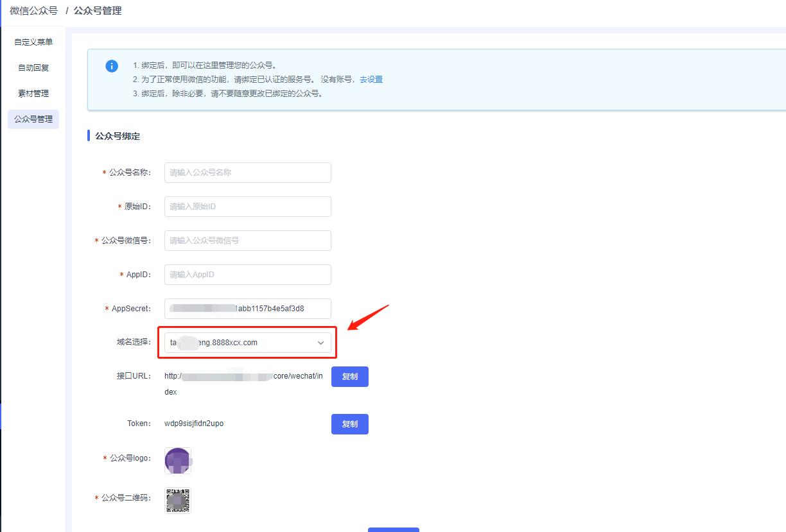Focus the 公众号名称 input field
Image resolution: width=786 pixels, height=532 pixels.
coord(248,173)
